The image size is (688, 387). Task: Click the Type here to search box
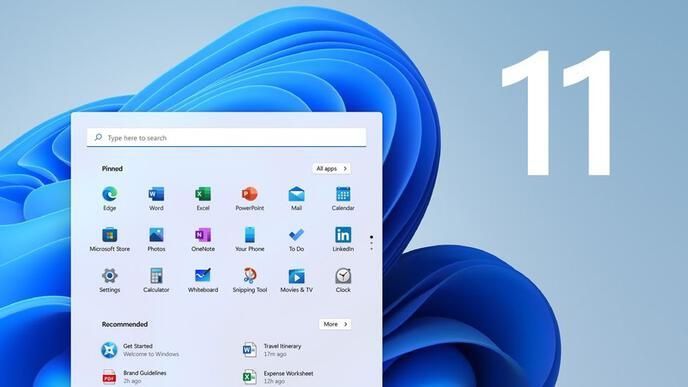(226, 137)
